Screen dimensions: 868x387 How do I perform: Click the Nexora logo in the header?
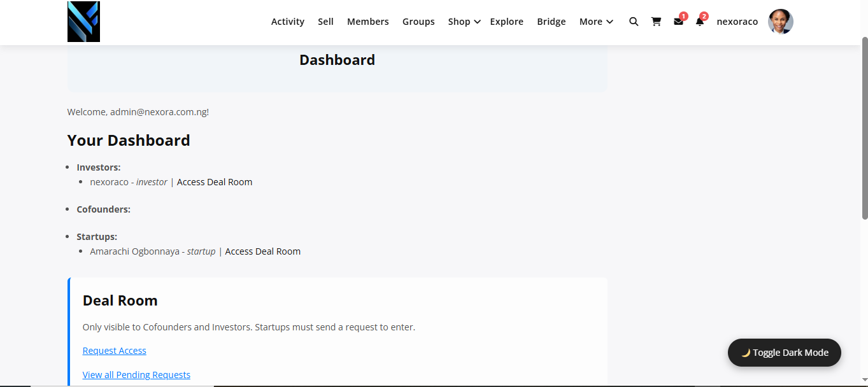pos(83,22)
